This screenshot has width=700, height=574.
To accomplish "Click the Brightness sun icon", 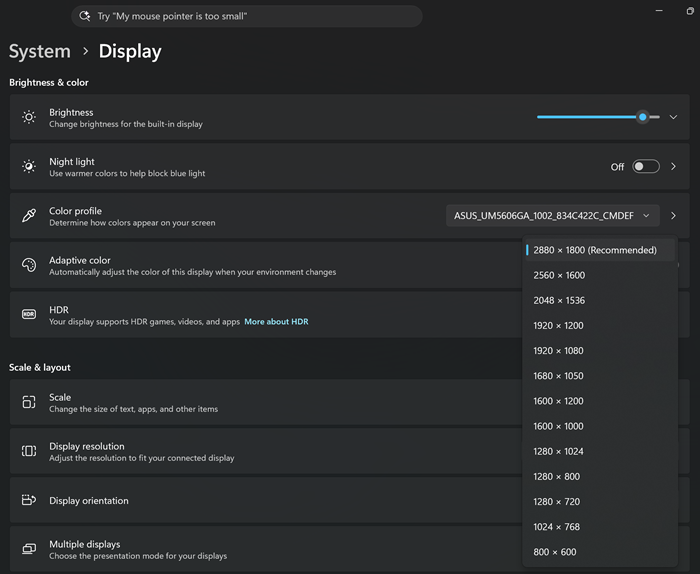I will (x=29, y=117).
